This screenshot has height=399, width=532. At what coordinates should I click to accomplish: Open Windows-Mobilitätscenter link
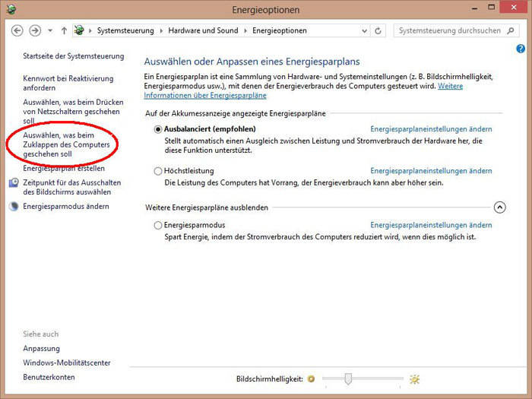[x=67, y=363]
